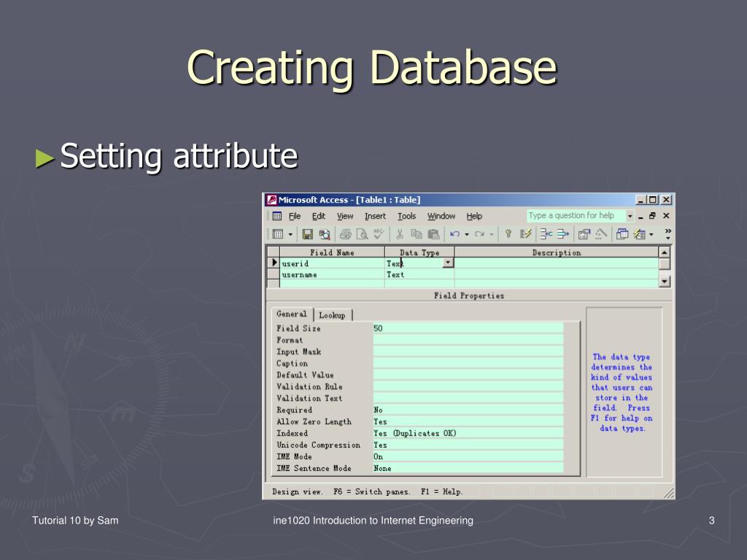Open the Indexes window icon
The image size is (747, 560).
525,234
